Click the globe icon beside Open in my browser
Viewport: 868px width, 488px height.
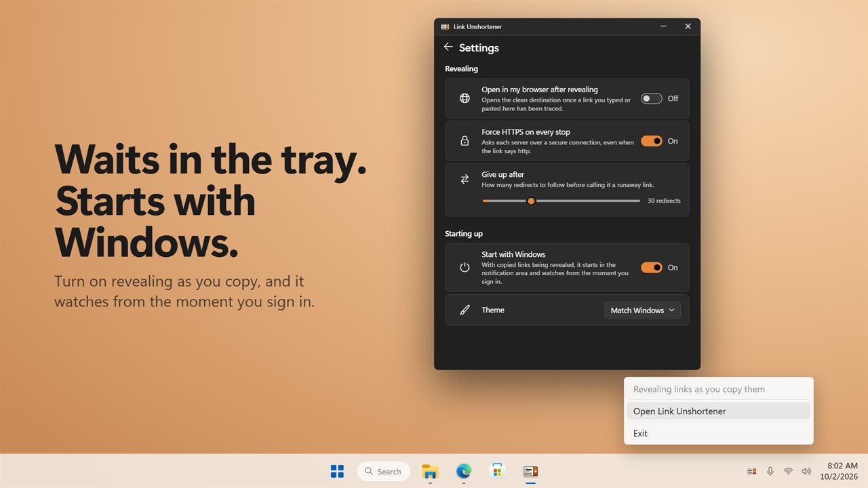(x=465, y=98)
